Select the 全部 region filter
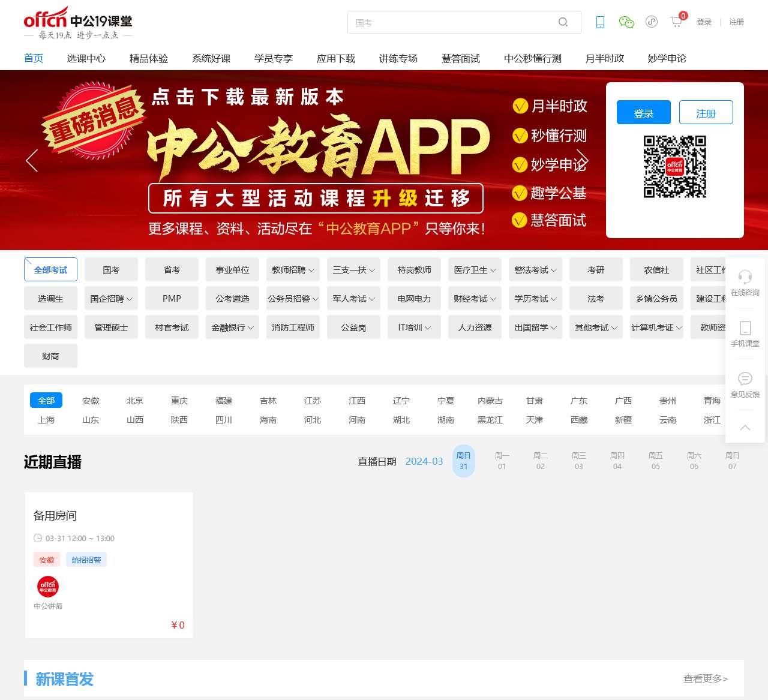The width and height of the screenshot is (768, 700). pyautogui.click(x=46, y=401)
